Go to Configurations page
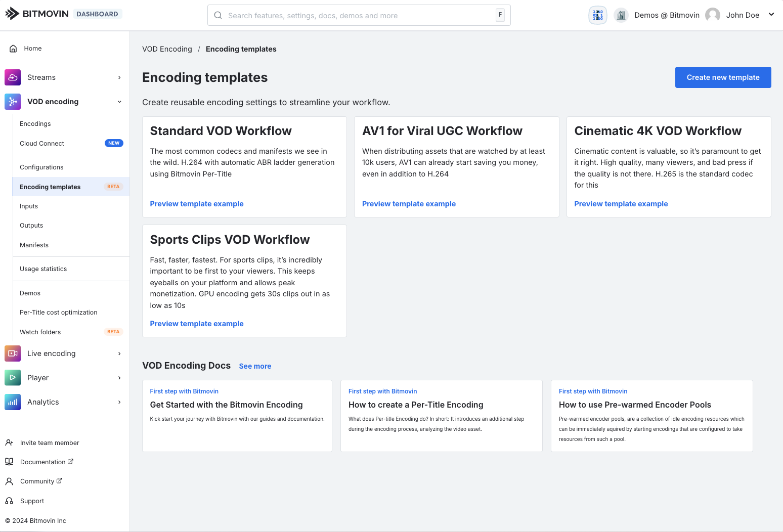Image resolution: width=783 pixels, height=532 pixels. coord(71,167)
